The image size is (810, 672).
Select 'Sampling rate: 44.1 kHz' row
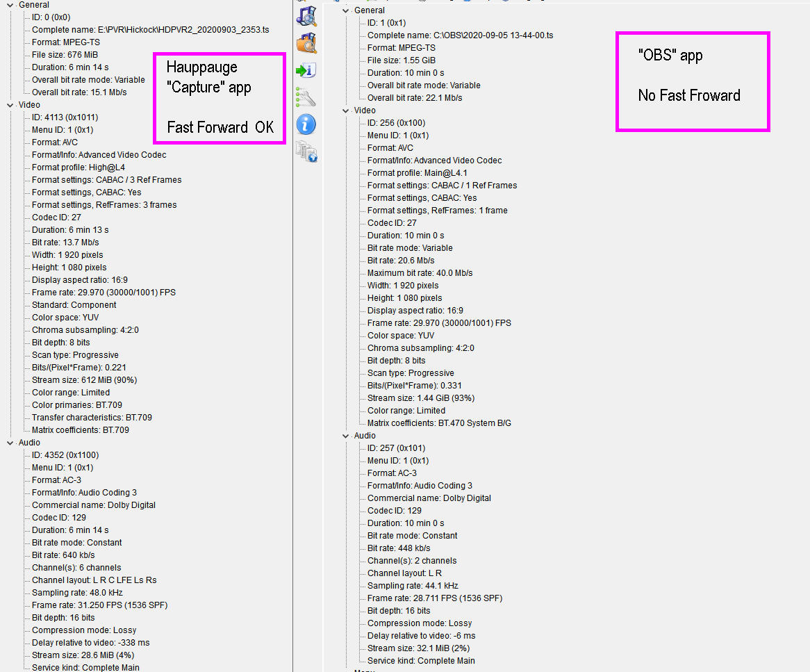click(413, 586)
